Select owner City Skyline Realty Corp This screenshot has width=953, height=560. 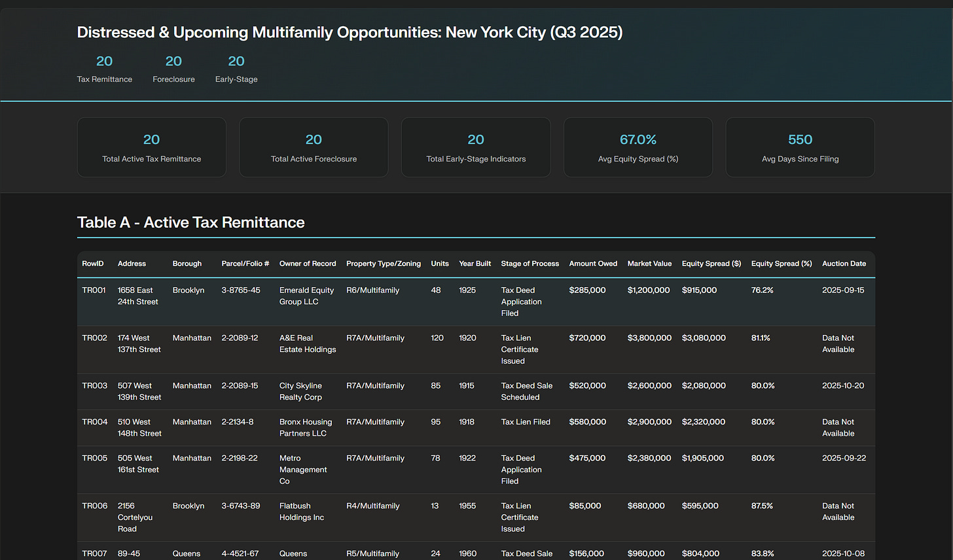(301, 392)
